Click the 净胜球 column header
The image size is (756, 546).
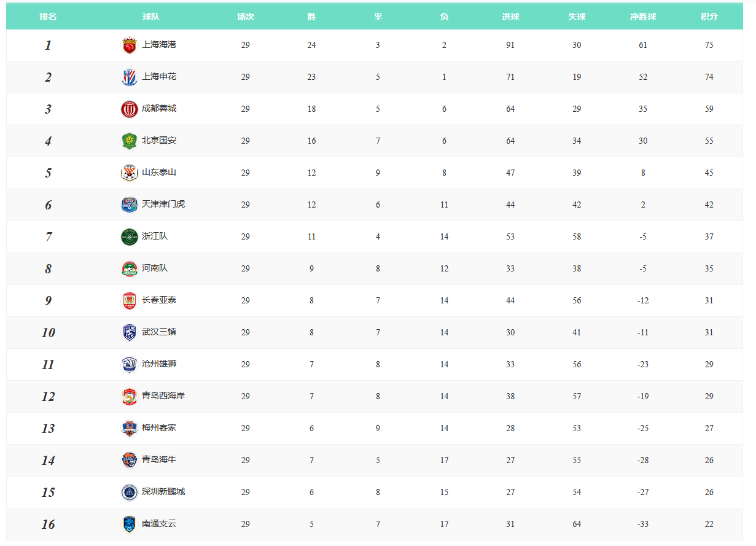pyautogui.click(x=643, y=17)
